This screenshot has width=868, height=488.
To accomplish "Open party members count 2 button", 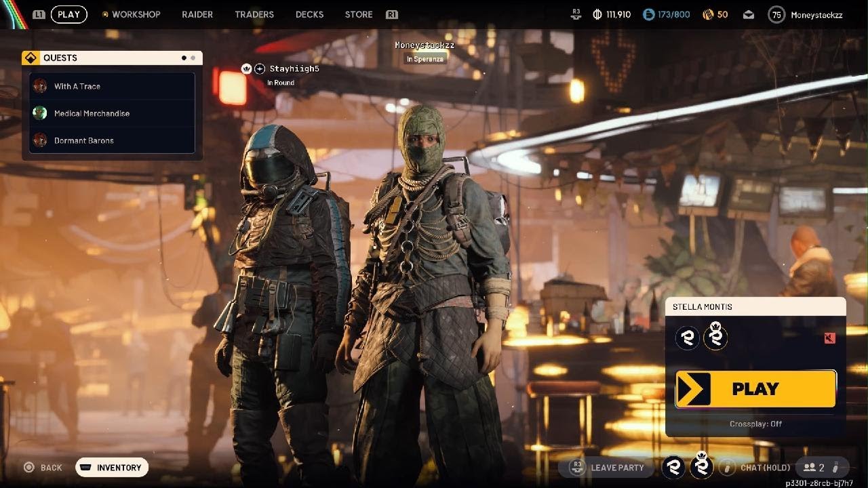I will (821, 467).
